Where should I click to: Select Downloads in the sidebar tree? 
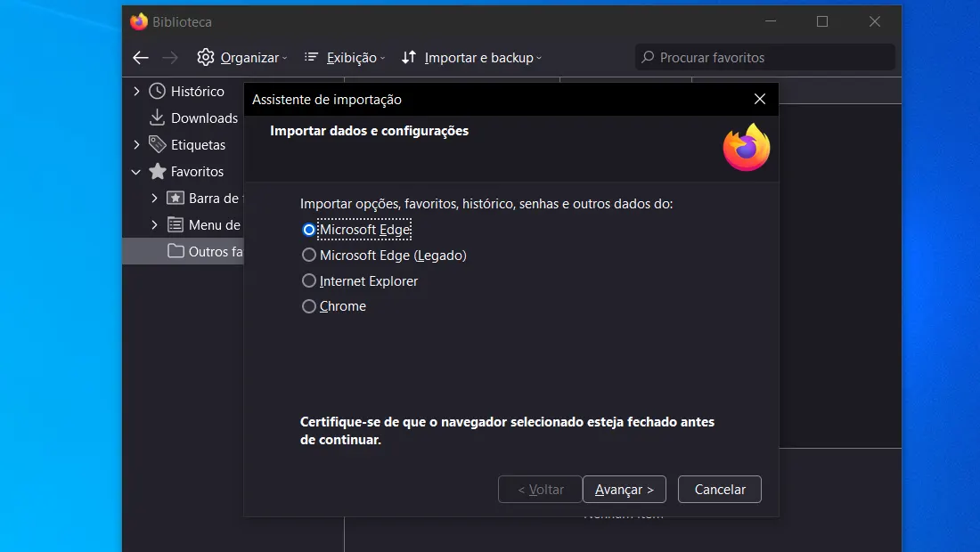[204, 118]
